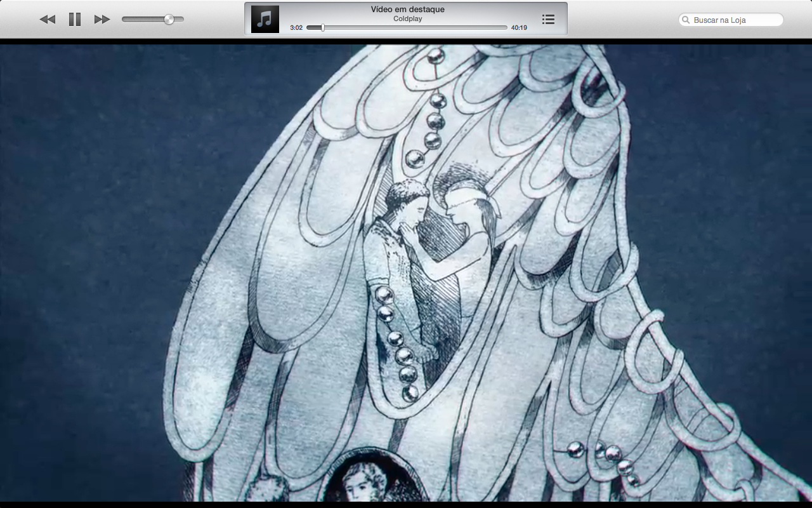This screenshot has width=812, height=508.
Task: Click the volume slider knob
Action: (169, 19)
